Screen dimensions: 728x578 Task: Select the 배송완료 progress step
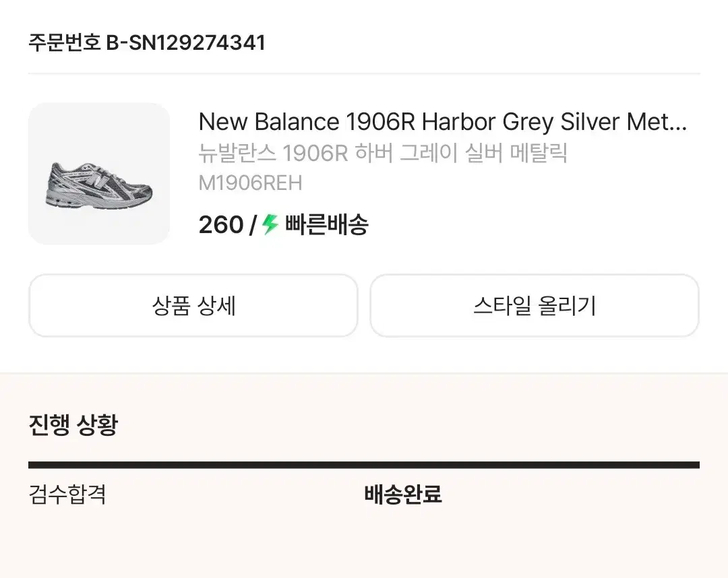(x=402, y=495)
